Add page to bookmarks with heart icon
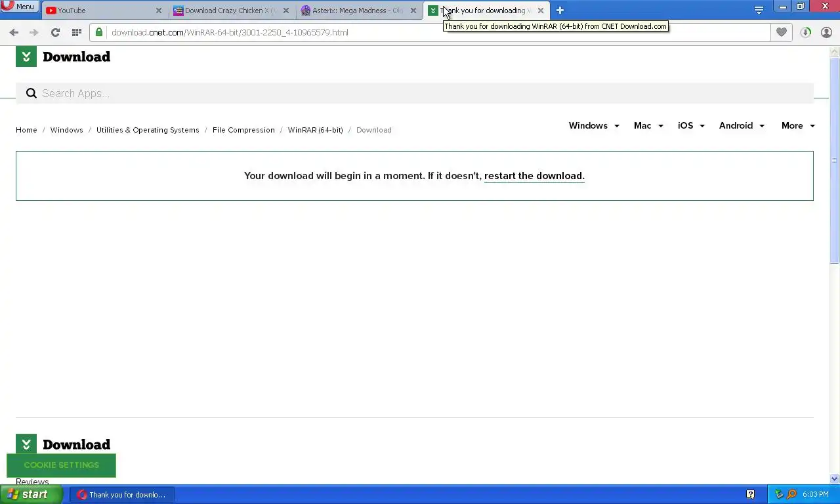The height and width of the screenshot is (504, 840). pos(781,32)
